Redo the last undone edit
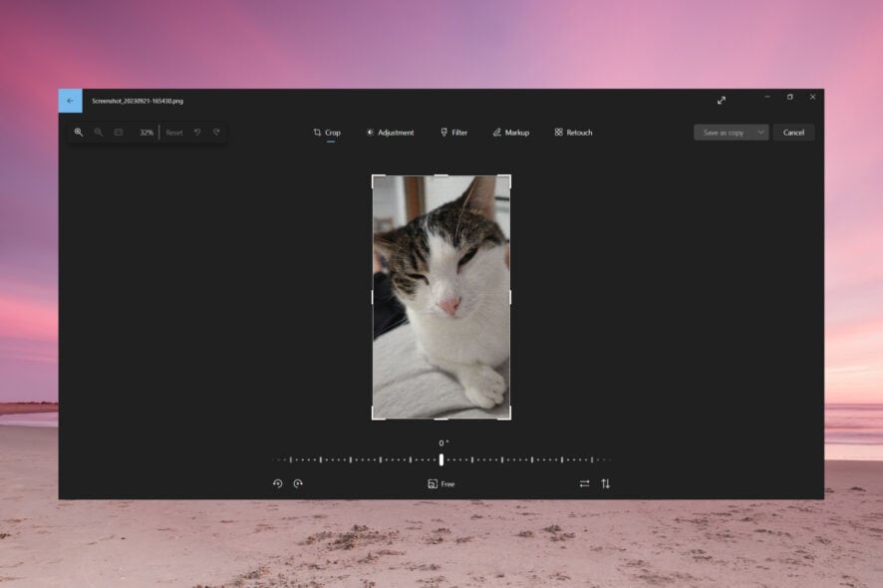Image resolution: width=883 pixels, height=588 pixels. [x=216, y=133]
